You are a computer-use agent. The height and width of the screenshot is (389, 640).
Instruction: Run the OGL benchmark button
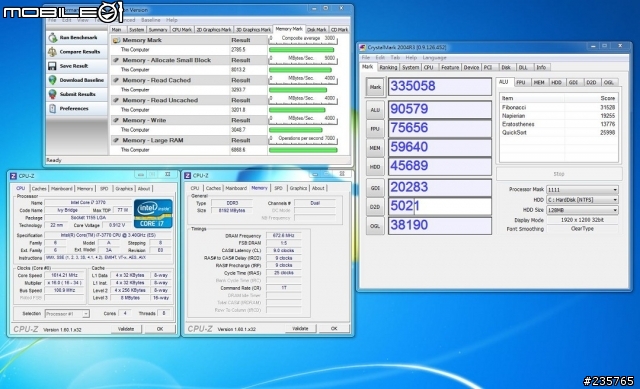[x=375, y=226]
